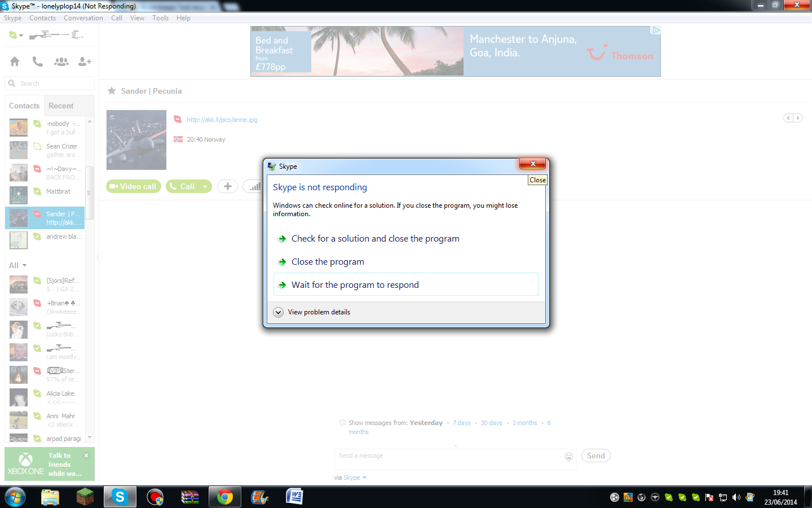Open Windows Start button
Viewport: 812px width, 508px height.
[15, 497]
